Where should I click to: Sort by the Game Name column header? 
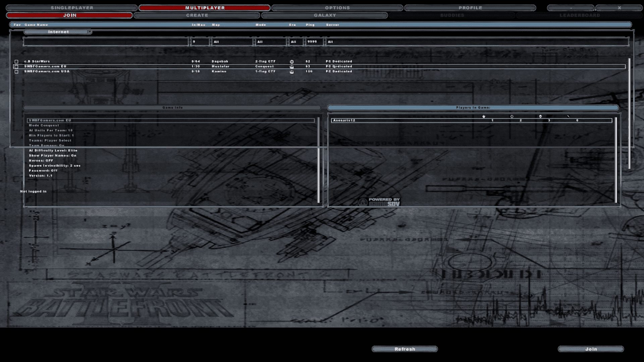36,25
